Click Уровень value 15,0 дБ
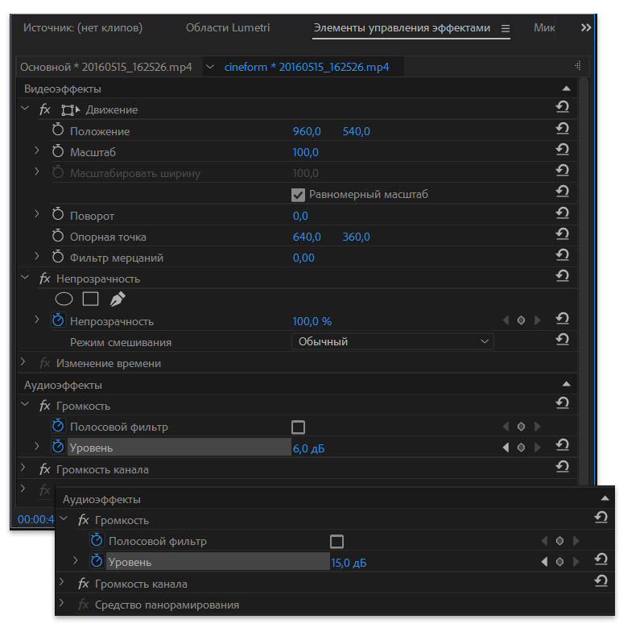 click(x=349, y=563)
